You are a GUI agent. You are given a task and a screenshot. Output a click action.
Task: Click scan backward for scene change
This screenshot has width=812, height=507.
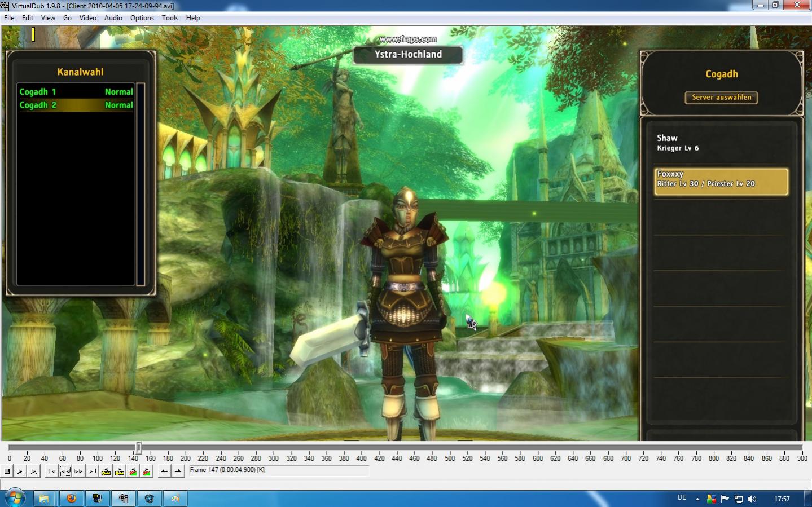tap(133, 471)
